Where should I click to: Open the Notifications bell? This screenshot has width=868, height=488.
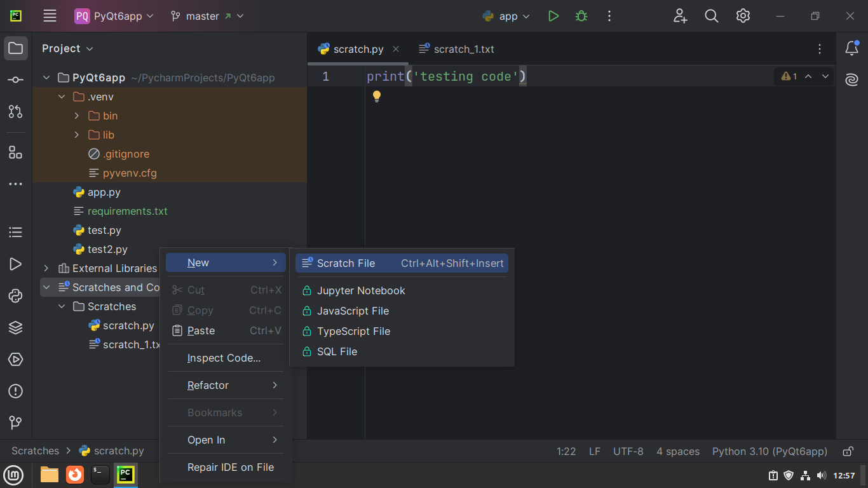click(x=851, y=48)
